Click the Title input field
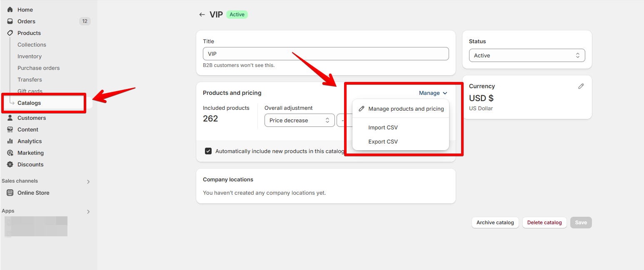 [x=326, y=54]
